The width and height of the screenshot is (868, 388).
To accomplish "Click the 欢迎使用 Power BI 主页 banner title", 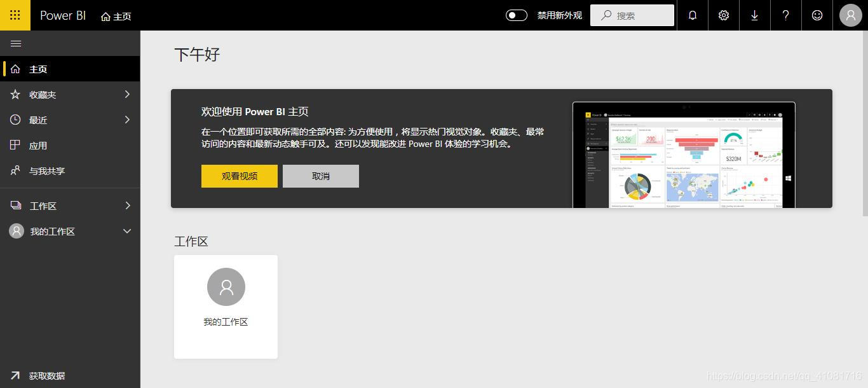I will coord(255,111).
